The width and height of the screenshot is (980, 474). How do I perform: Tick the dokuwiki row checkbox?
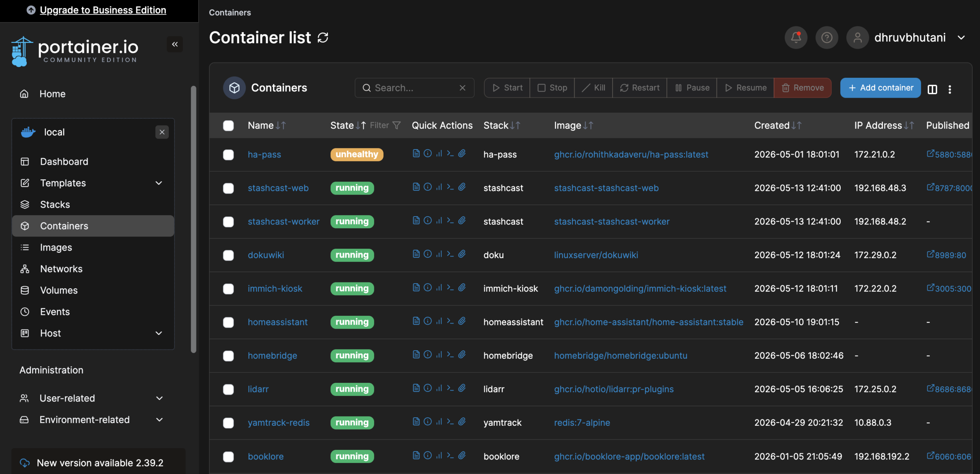pyautogui.click(x=229, y=255)
